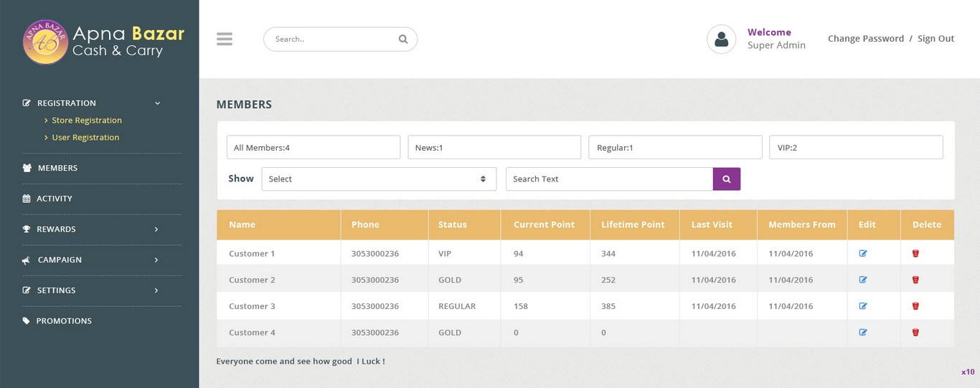Image resolution: width=980 pixels, height=388 pixels.
Task: Delete Customer 2 with trash icon
Action: coord(915,280)
